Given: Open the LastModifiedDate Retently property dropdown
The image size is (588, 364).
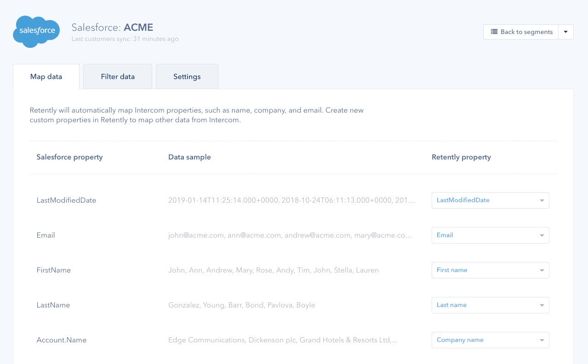Looking at the screenshot, I should [x=491, y=200].
